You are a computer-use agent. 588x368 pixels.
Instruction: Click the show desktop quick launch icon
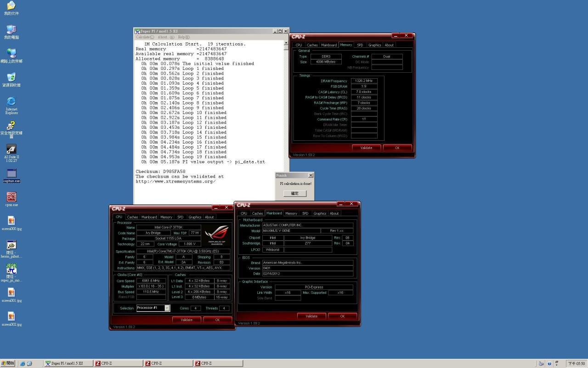[30, 363]
